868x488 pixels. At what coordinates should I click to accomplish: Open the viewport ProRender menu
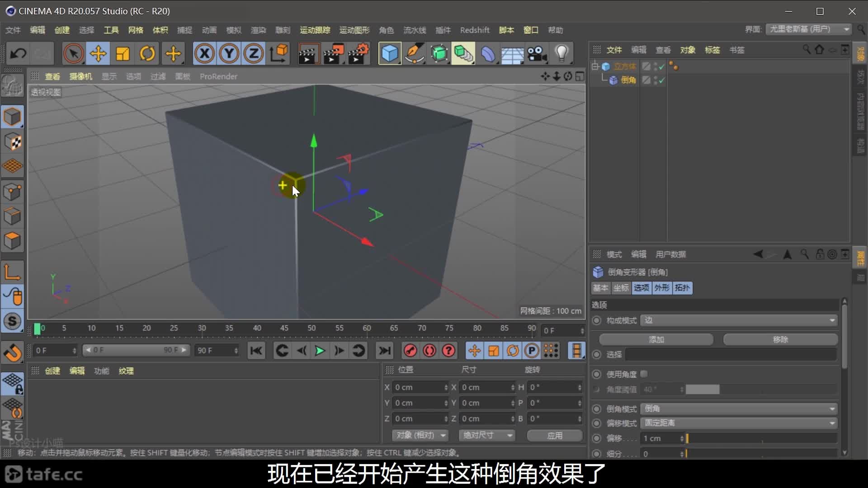pyautogui.click(x=218, y=76)
